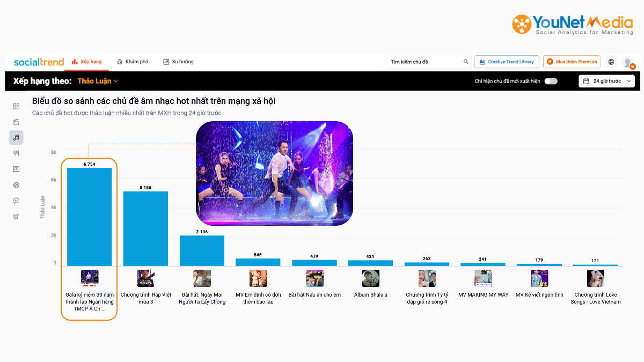Click the globe language icon
Viewport: 644px width, 362px height.
[x=611, y=62]
